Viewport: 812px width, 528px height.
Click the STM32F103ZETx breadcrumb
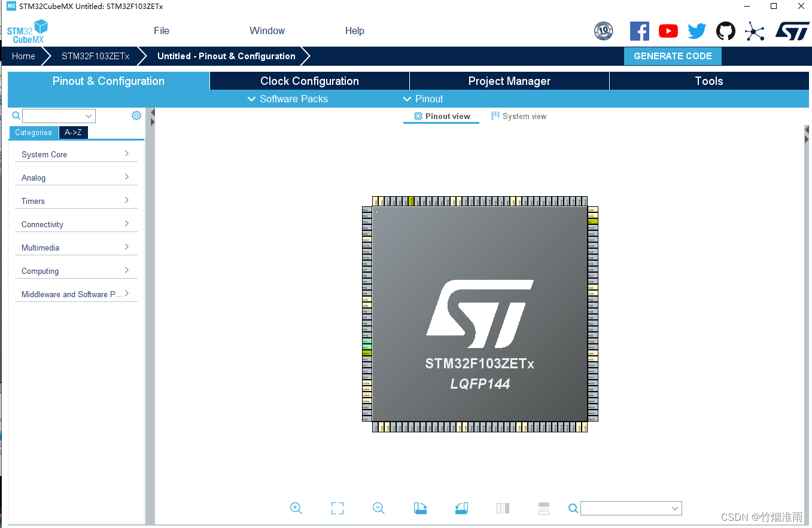95,56
